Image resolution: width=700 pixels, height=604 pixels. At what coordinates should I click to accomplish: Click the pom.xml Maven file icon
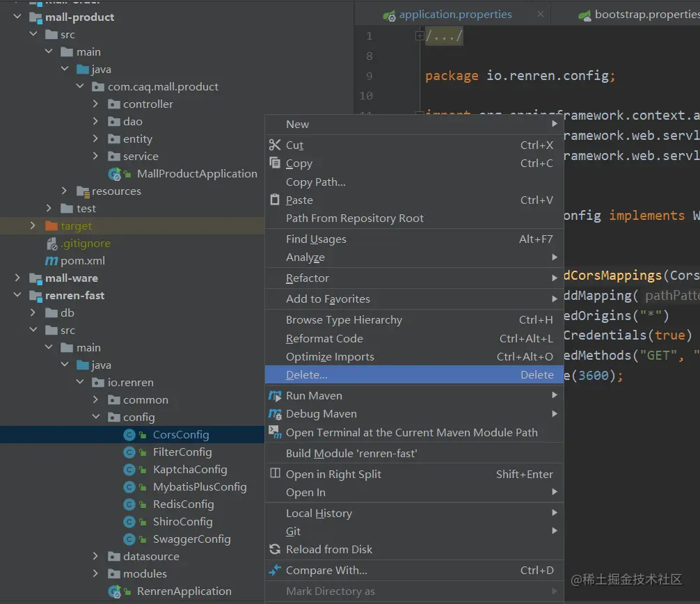(51, 261)
